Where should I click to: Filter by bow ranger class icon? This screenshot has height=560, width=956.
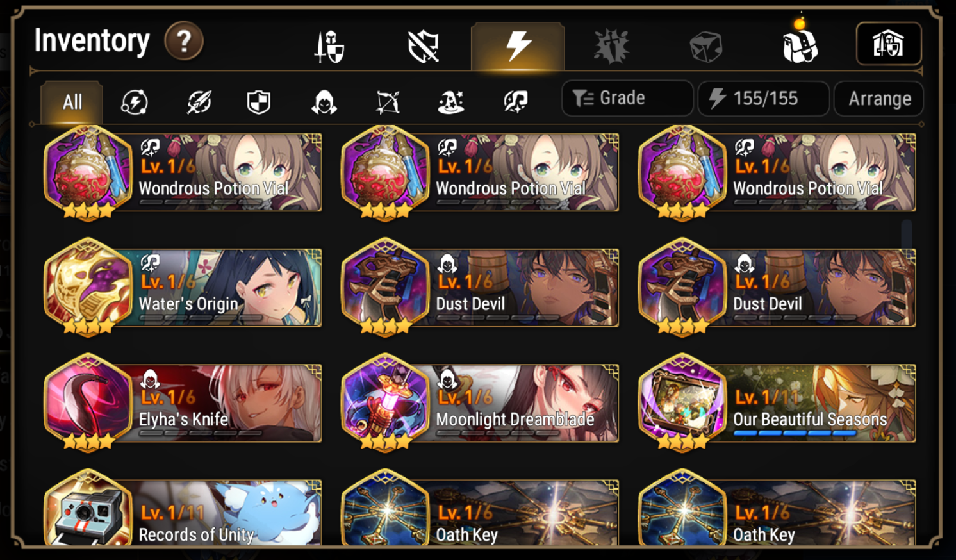[x=388, y=102]
